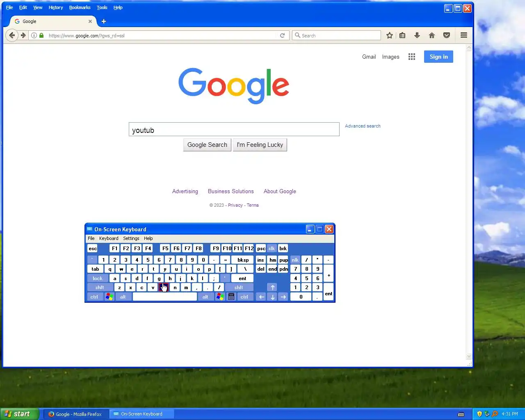Hit the F5 key on keyboard
525x420 pixels.
[x=165, y=248]
